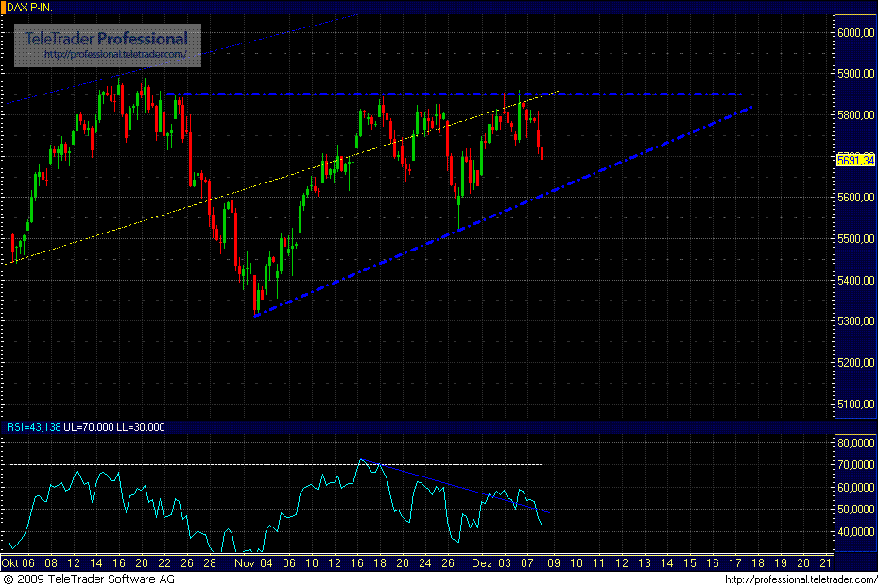This screenshot has height=588, width=878.
Task: Select the red horizontal resistance line
Action: click(305, 78)
